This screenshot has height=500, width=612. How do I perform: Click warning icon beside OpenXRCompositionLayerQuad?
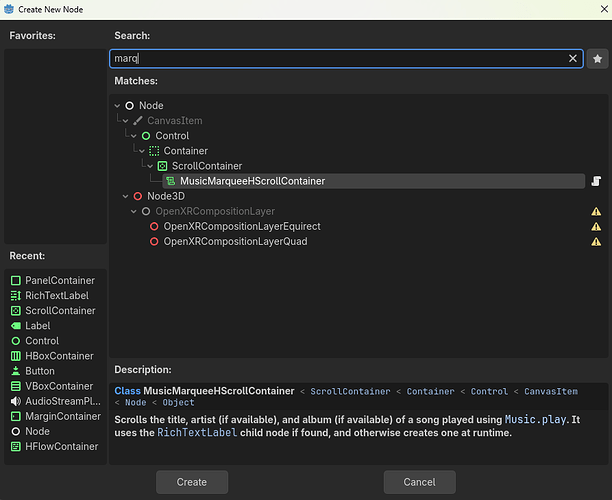point(596,242)
